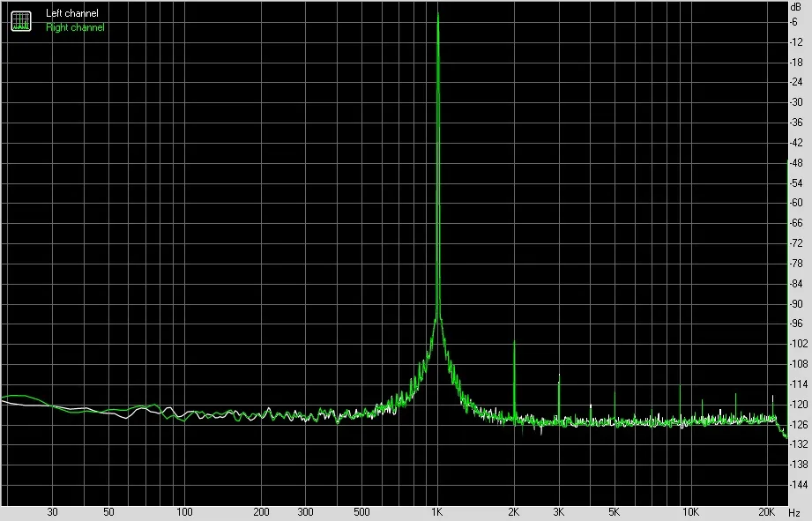Click the 10K frequency axis label
The image size is (812, 521).
(x=690, y=512)
